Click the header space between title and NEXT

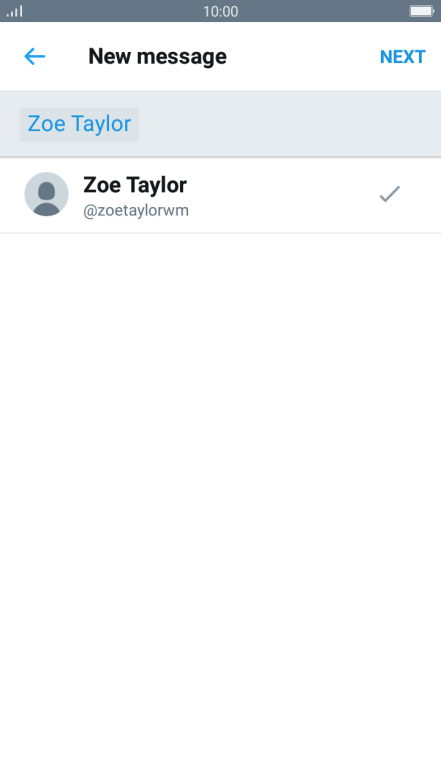click(303, 56)
